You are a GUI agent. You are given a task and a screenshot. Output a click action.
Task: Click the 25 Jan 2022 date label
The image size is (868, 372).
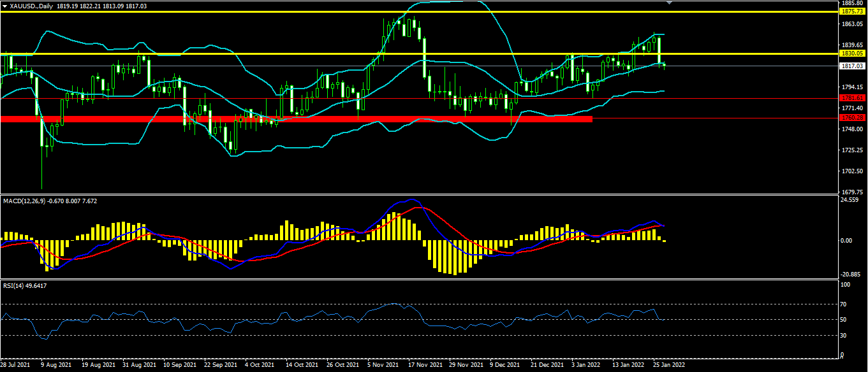(668, 366)
